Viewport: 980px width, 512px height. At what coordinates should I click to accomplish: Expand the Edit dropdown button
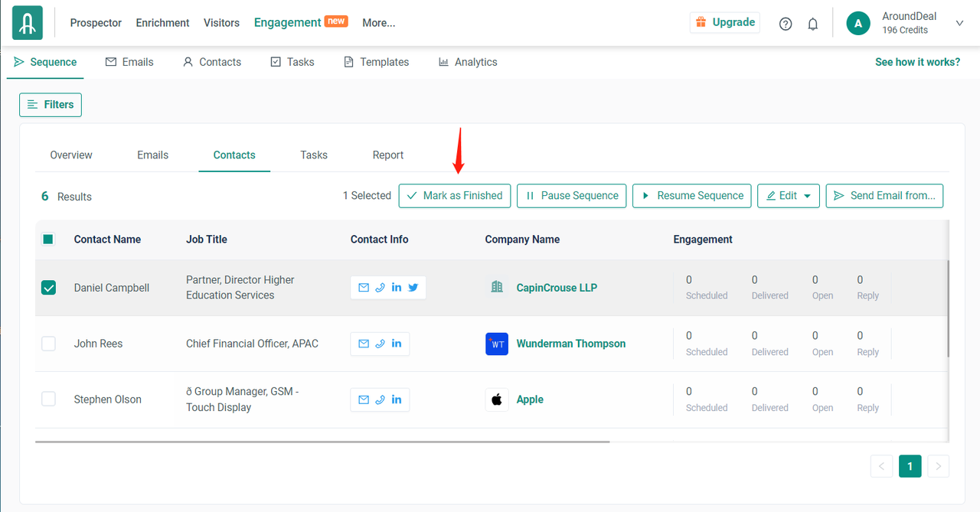[789, 196]
